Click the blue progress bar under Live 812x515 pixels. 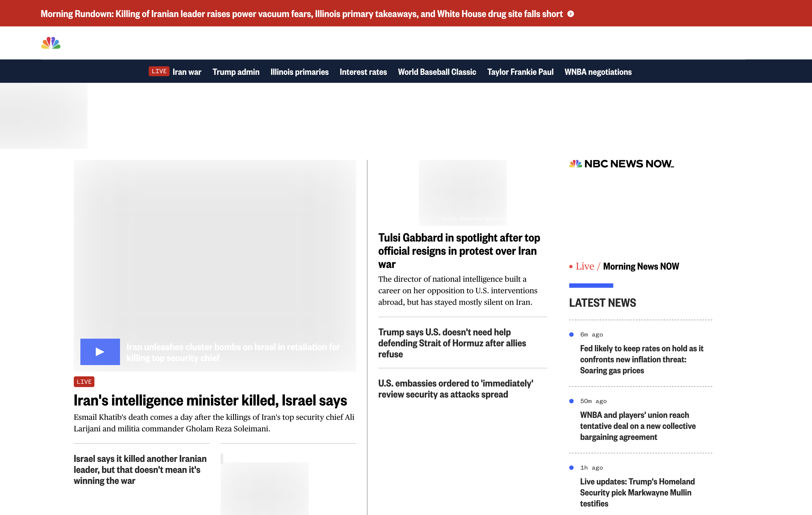591,286
